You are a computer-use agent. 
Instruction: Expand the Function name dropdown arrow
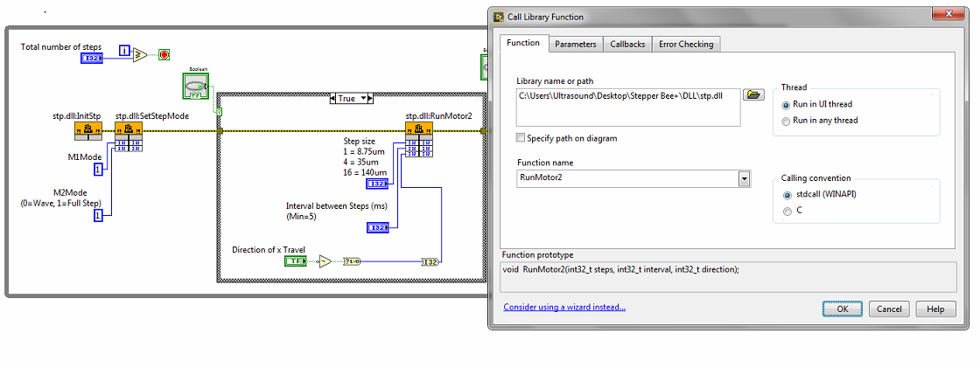pyautogui.click(x=745, y=178)
